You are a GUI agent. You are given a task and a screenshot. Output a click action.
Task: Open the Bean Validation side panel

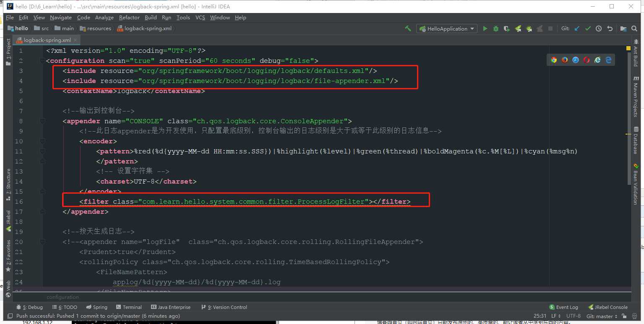(x=636, y=184)
